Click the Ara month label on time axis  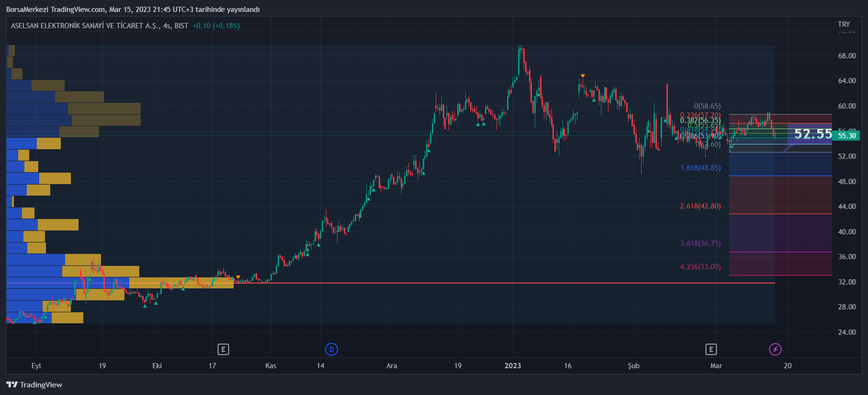click(x=392, y=366)
